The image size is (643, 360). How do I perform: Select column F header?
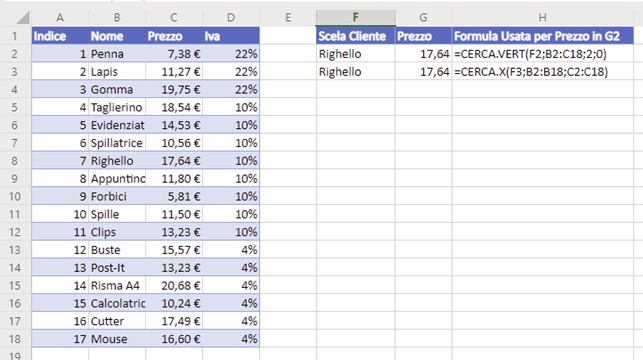pos(356,17)
